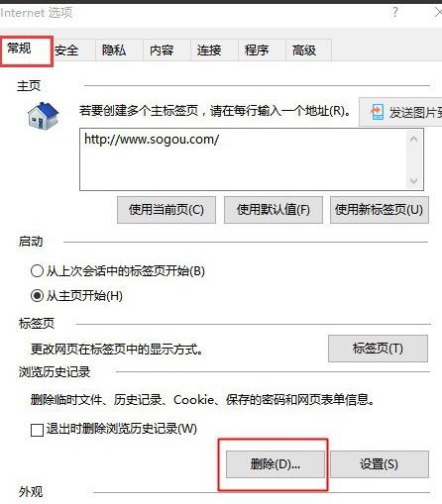Click the 使用新标签页(U) button
This screenshot has height=504, width=442.
(380, 210)
